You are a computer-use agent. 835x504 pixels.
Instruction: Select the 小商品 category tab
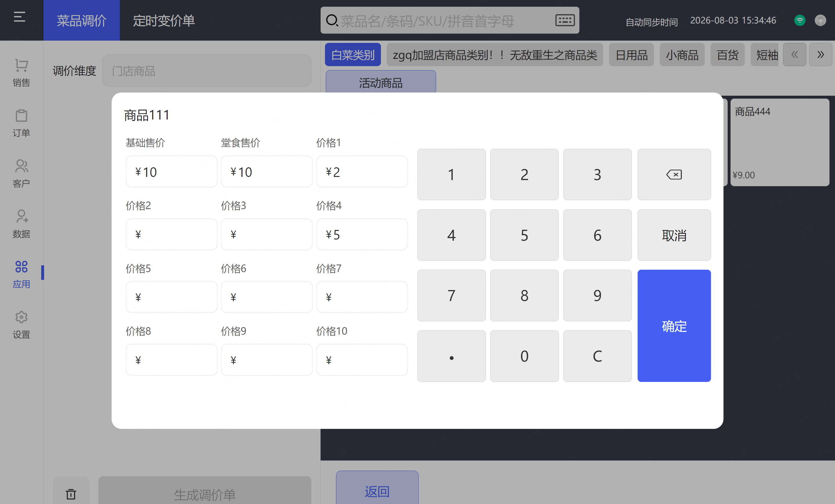pyautogui.click(x=682, y=55)
